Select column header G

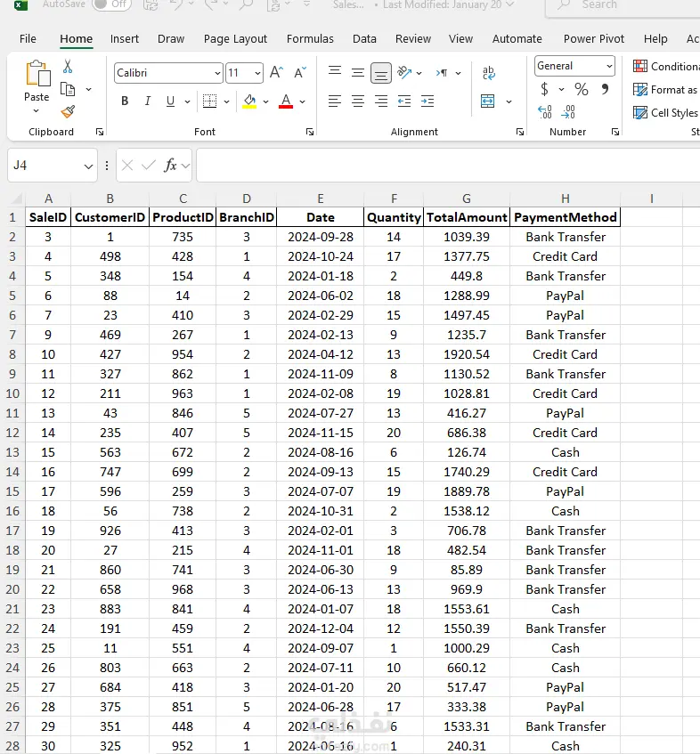(466, 199)
